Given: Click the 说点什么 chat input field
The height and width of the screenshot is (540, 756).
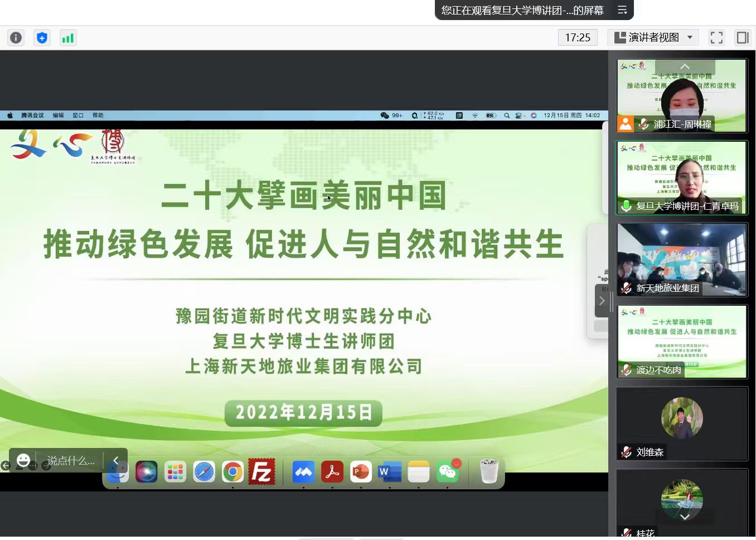Looking at the screenshot, I should [70, 460].
